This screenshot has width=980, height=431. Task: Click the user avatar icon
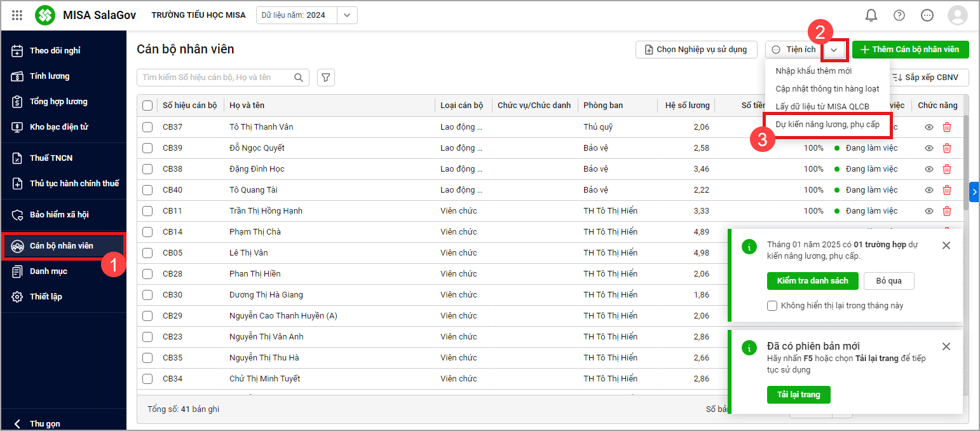point(957,15)
